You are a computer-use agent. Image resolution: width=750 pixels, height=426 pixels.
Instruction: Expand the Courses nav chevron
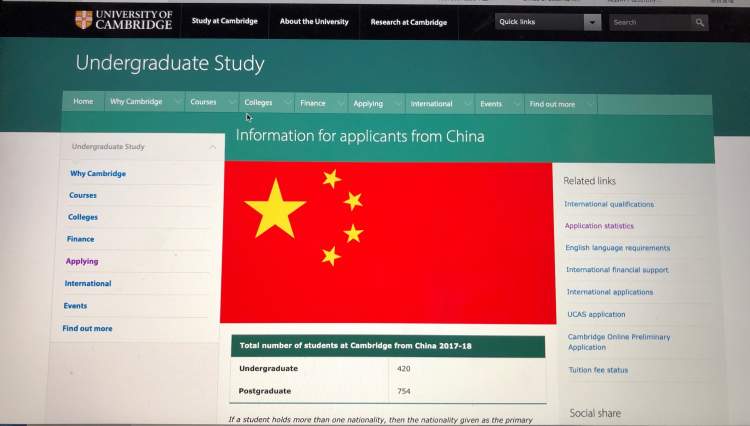232,102
